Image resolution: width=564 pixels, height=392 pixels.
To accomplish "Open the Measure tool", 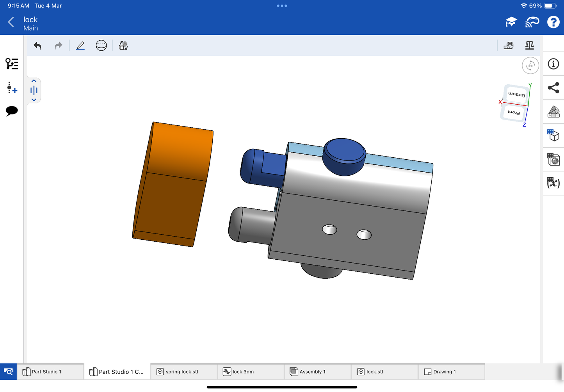I will coord(508,46).
